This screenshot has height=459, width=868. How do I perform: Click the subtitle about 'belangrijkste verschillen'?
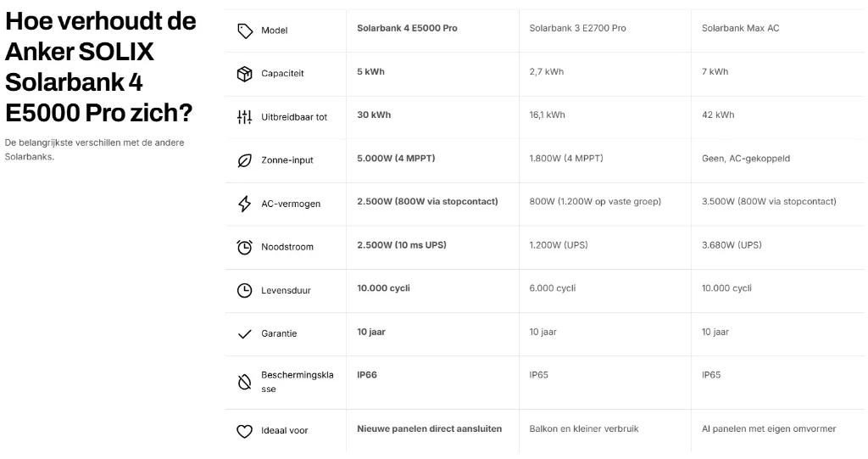click(94, 149)
